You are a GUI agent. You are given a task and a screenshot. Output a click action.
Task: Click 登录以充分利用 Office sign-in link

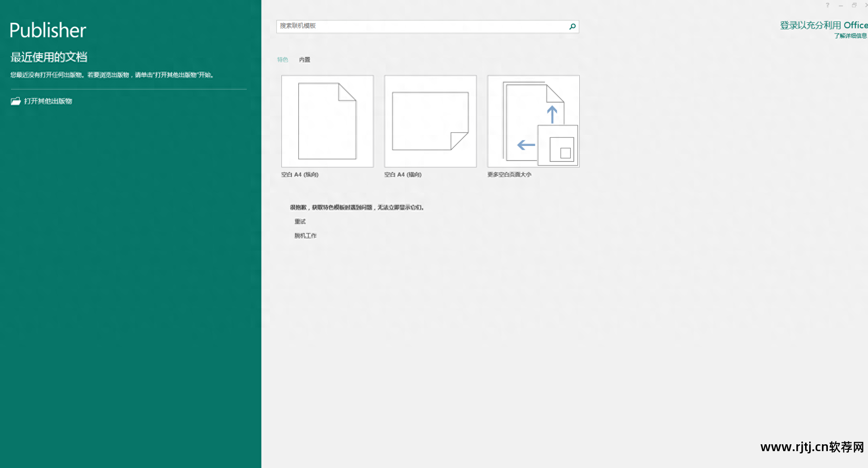(823, 26)
